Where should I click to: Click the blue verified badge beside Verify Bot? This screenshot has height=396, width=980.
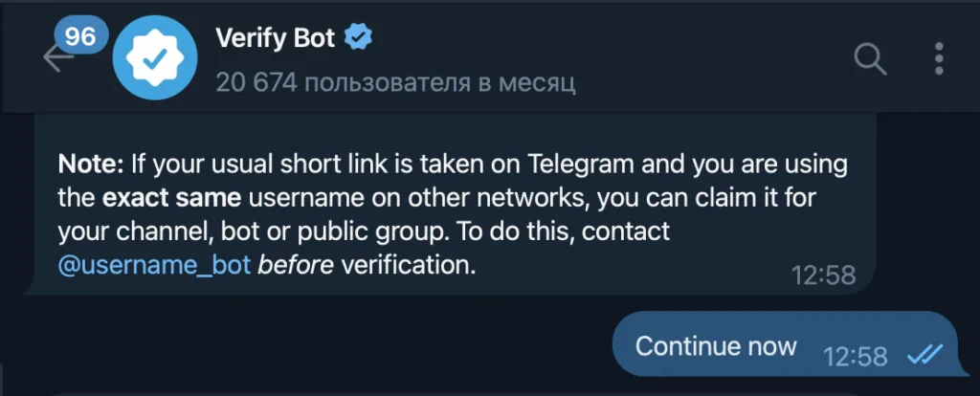point(359,38)
